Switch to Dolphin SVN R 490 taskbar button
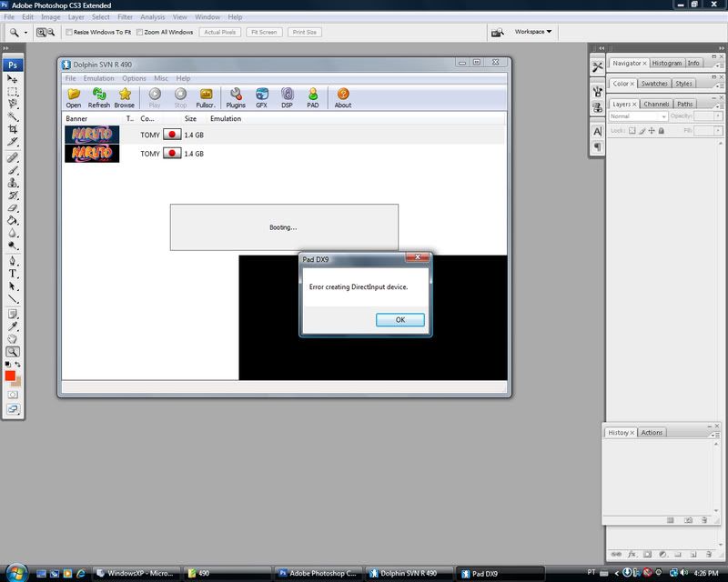Screen dimensions: 728x582 (409, 573)
